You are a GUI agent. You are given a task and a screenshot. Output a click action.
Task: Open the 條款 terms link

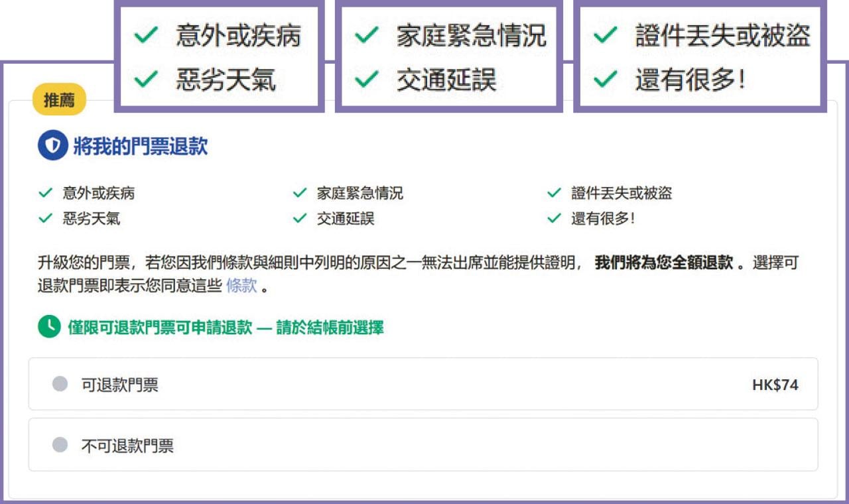[241, 286]
